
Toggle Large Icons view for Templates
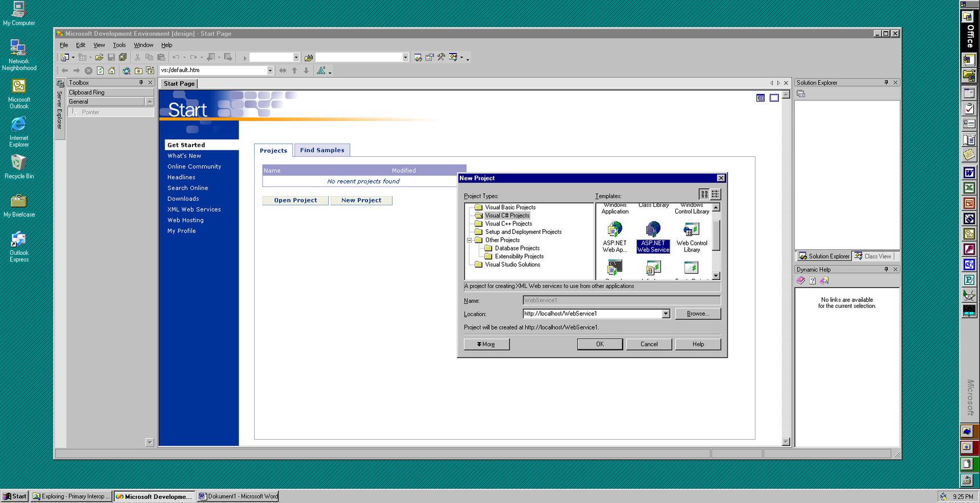(x=704, y=194)
